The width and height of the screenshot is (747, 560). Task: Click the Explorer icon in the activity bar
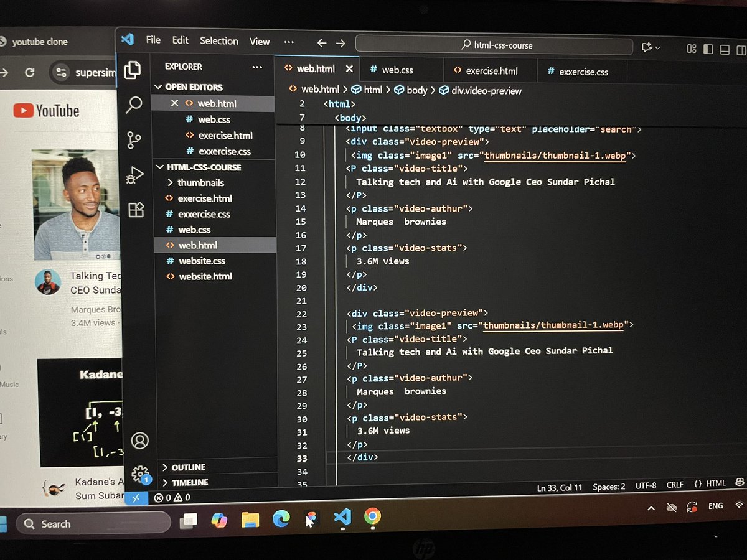tap(133, 70)
